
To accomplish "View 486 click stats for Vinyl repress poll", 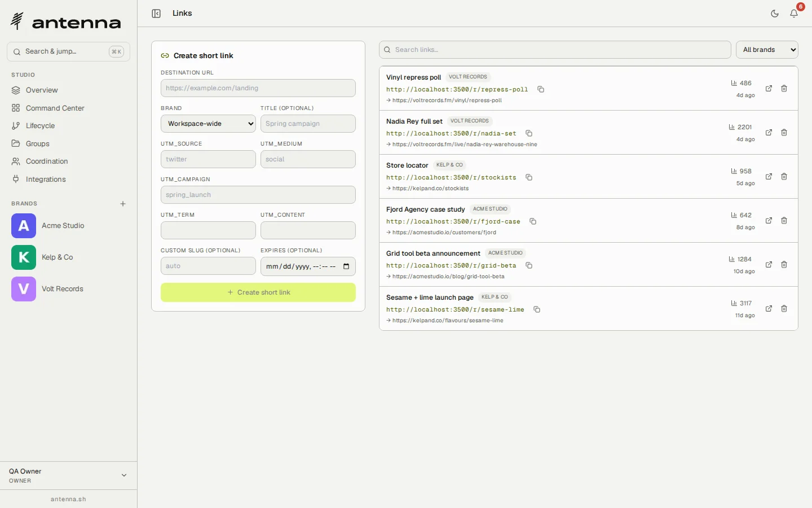I will (x=741, y=83).
